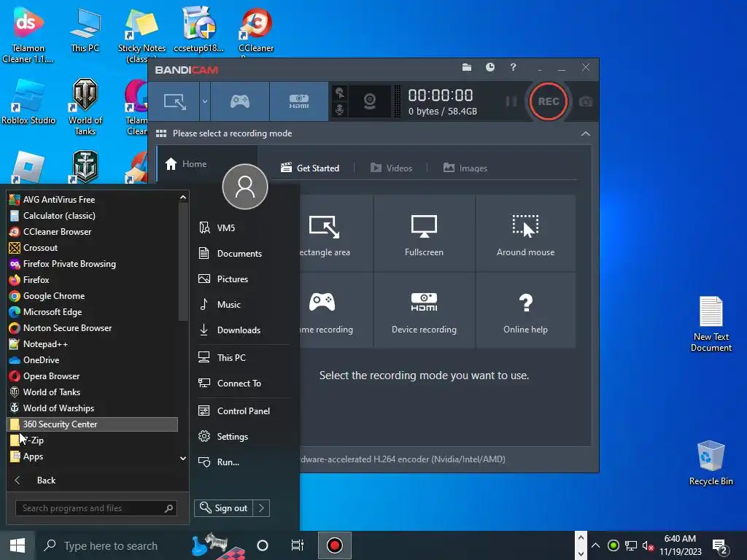Open Bandicam help question mark icon

pyautogui.click(x=513, y=67)
